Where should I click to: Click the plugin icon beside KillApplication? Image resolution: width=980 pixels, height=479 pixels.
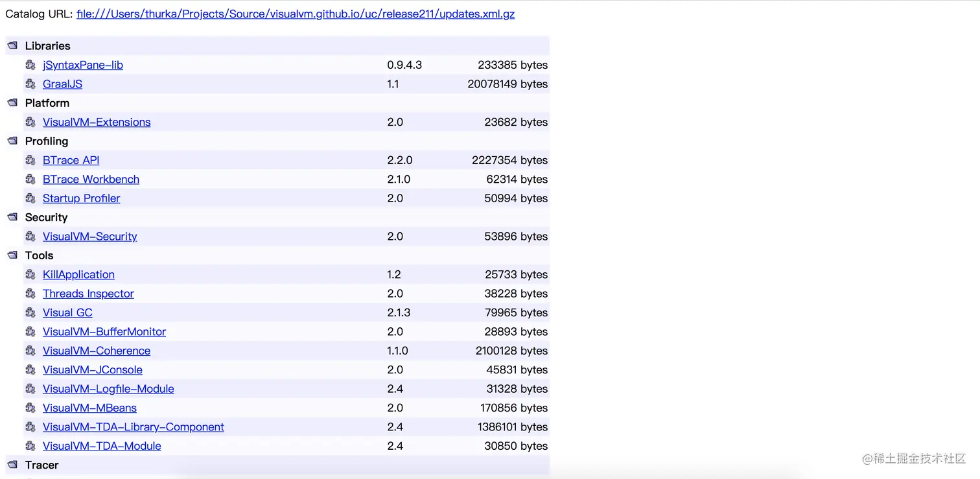point(30,274)
